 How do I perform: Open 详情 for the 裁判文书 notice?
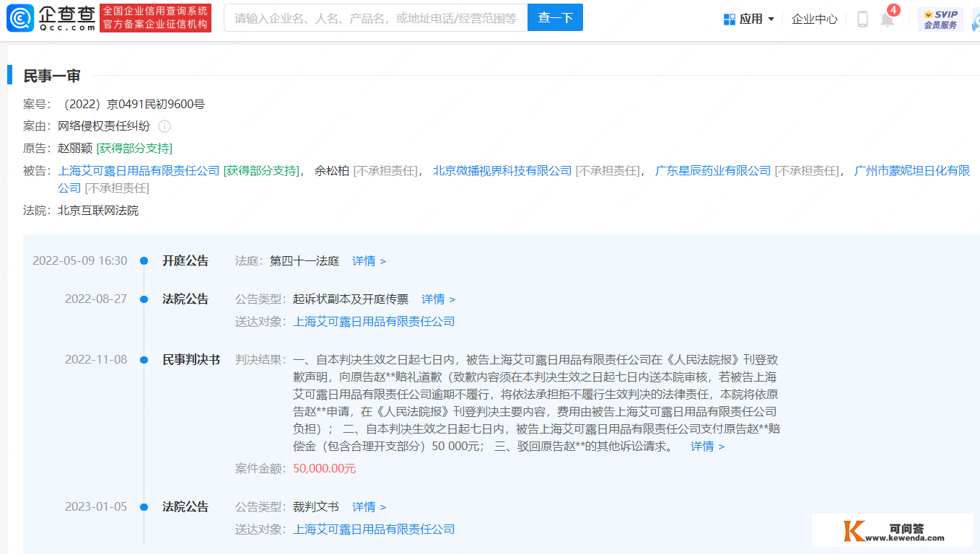pos(369,507)
